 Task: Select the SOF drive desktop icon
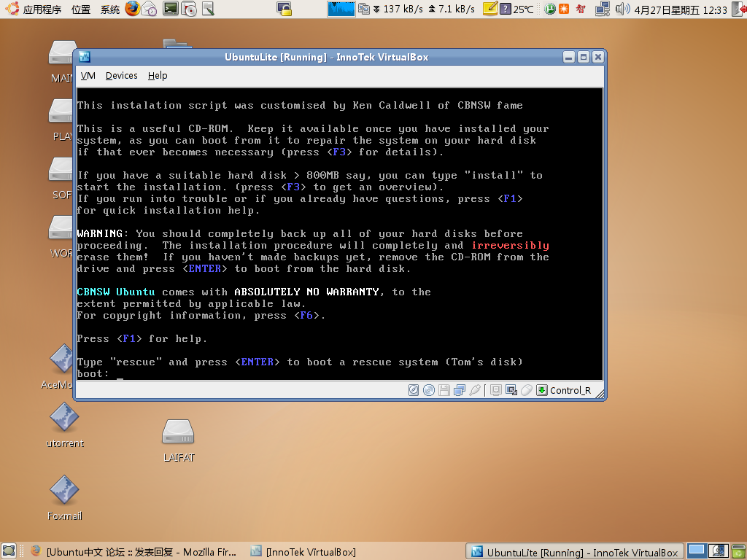[x=62, y=179]
